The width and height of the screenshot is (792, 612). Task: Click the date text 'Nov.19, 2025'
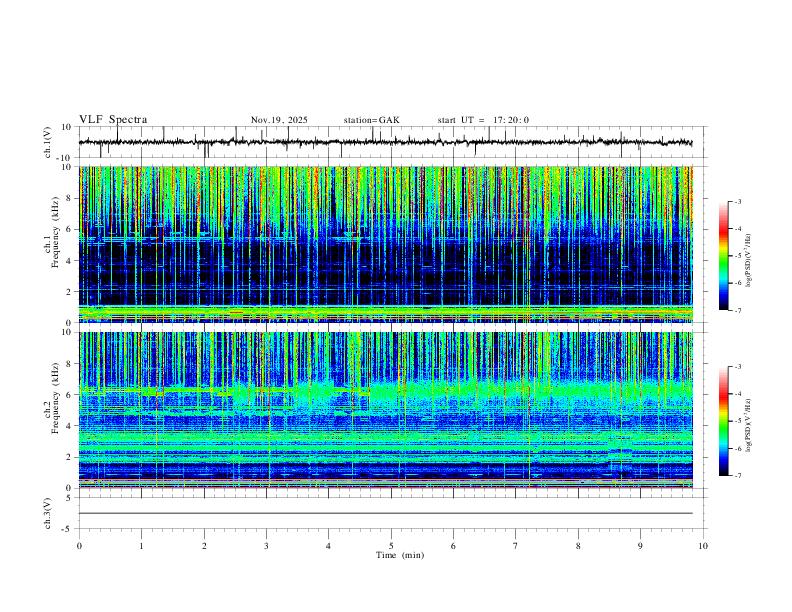click(279, 120)
